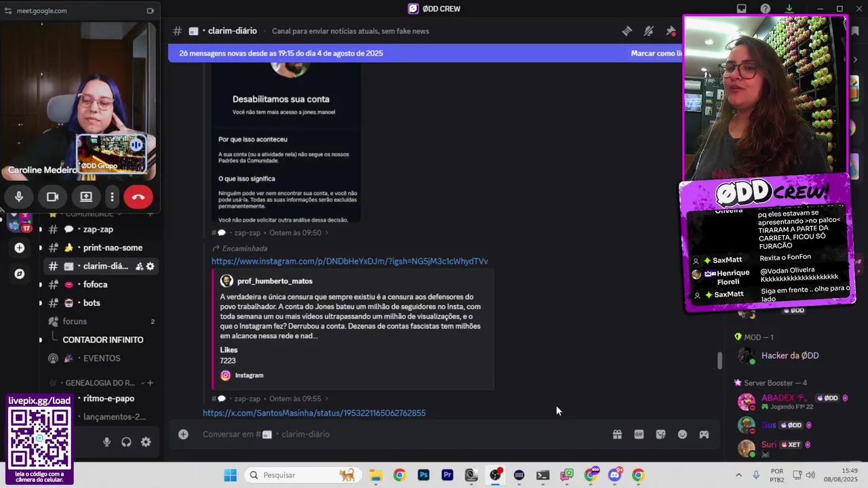This screenshot has height=488, width=868.
Task: Click add a server plus icon
Action: pyautogui.click(x=20, y=248)
